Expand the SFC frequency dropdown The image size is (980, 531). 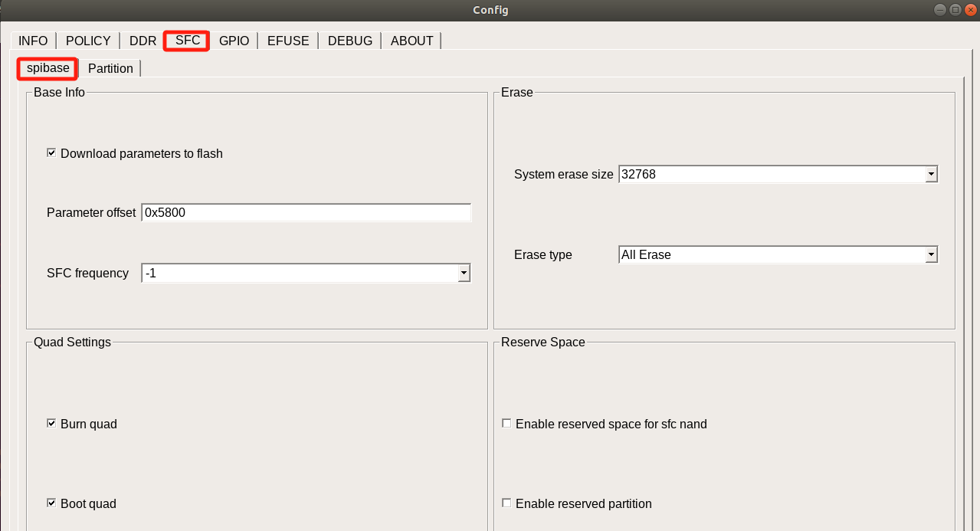point(463,273)
